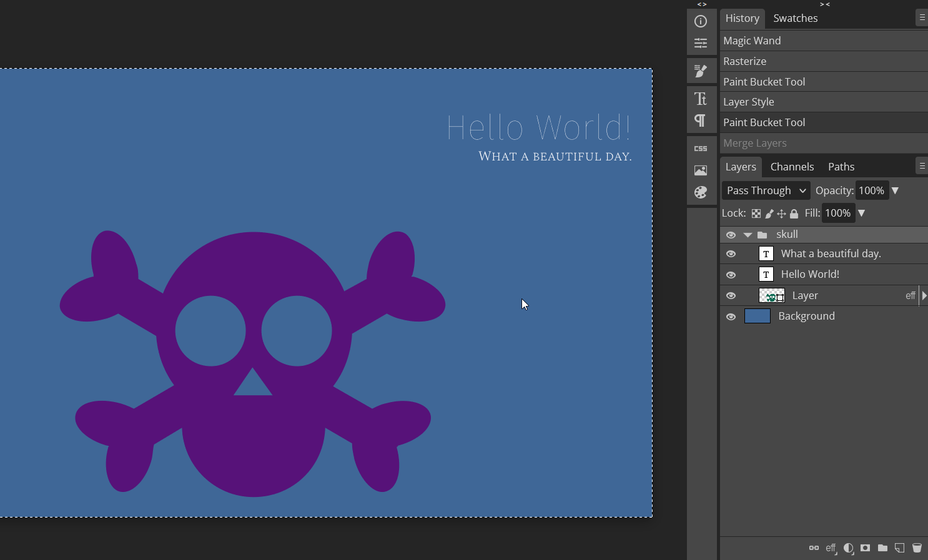Image resolution: width=928 pixels, height=560 pixels.
Task: Click the link layers icon
Action: tap(813, 548)
